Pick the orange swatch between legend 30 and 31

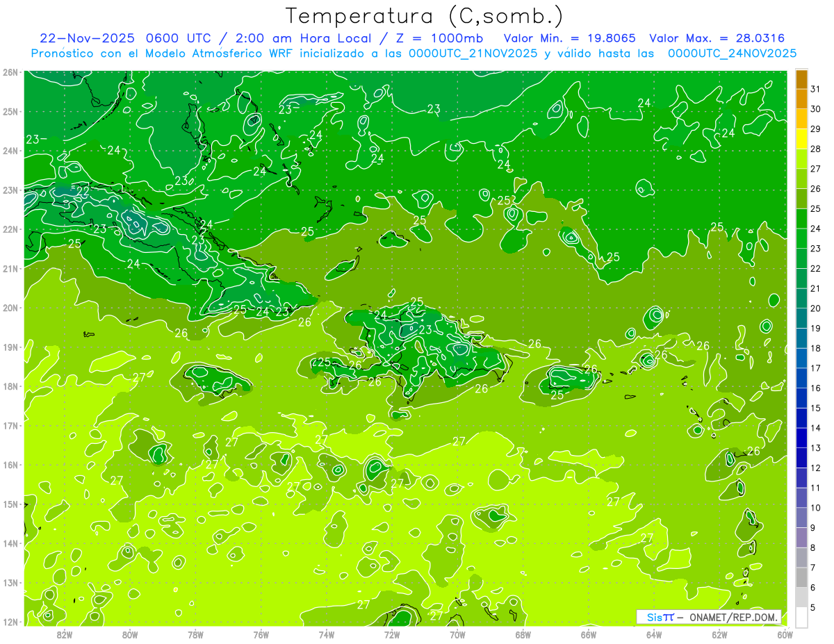pyautogui.click(x=801, y=99)
